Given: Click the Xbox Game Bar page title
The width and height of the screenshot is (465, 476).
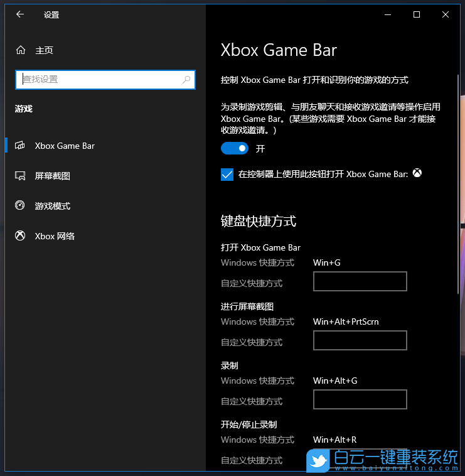Looking at the screenshot, I should 279,50.
